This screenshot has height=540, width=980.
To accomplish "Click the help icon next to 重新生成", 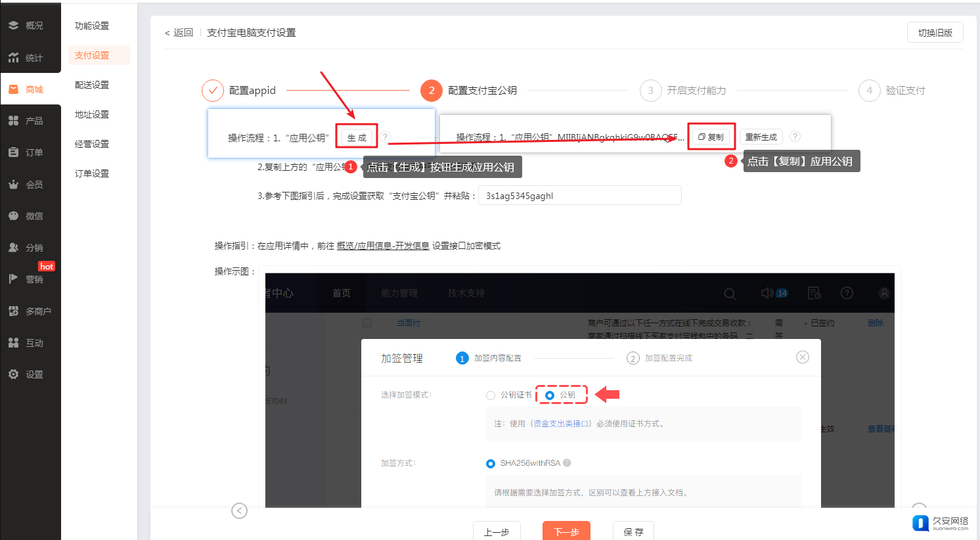I will pyautogui.click(x=795, y=137).
